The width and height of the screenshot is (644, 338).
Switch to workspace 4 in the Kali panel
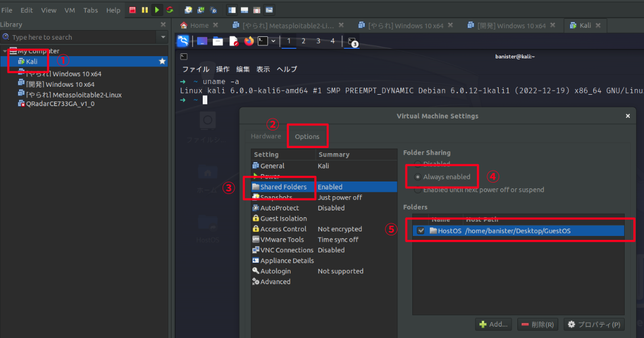[333, 41]
